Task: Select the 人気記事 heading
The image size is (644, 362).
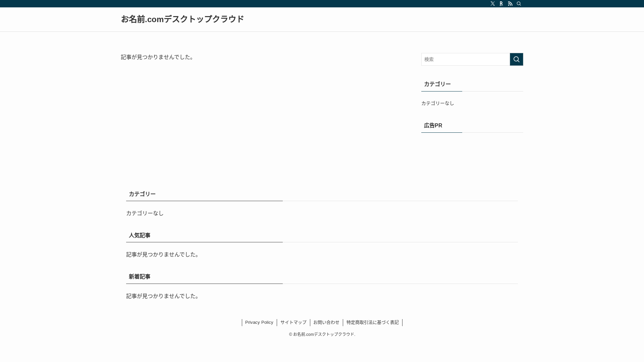Action: pyautogui.click(x=140, y=235)
